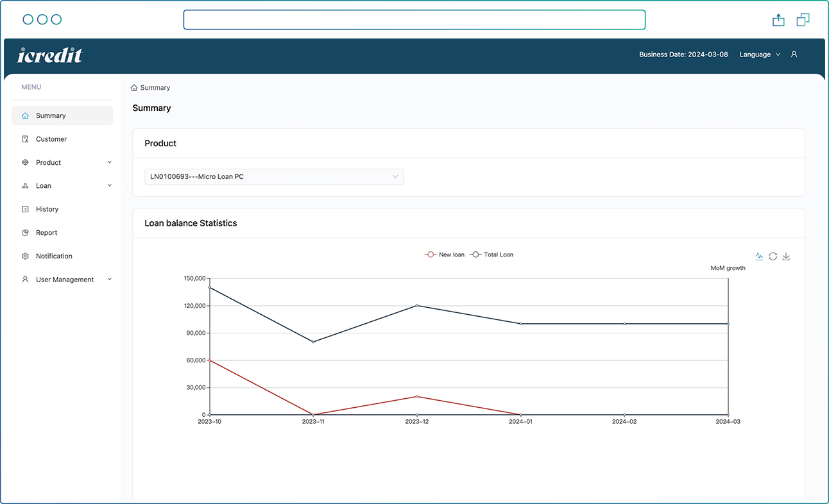Click the browser address bar
Viewport: 829px width, 504px height.
click(414, 20)
